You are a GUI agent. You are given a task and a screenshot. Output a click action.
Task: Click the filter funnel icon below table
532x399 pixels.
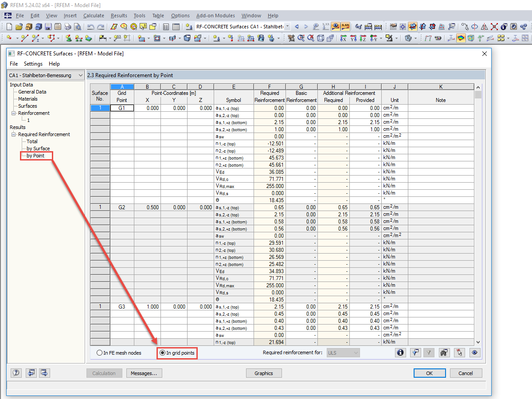coord(415,352)
